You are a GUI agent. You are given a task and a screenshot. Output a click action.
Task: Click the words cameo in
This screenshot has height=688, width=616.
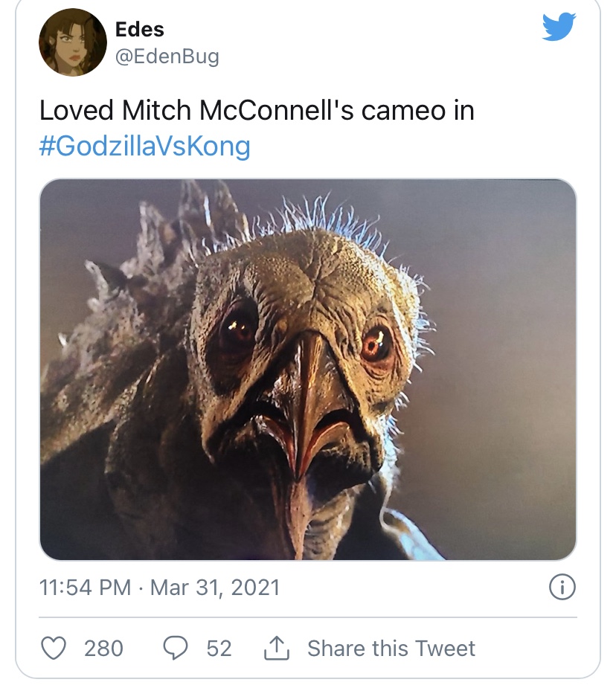pyautogui.click(x=417, y=111)
